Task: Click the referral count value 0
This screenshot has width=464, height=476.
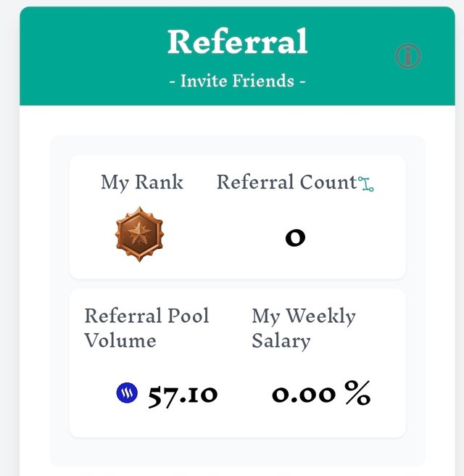Action: coord(295,237)
